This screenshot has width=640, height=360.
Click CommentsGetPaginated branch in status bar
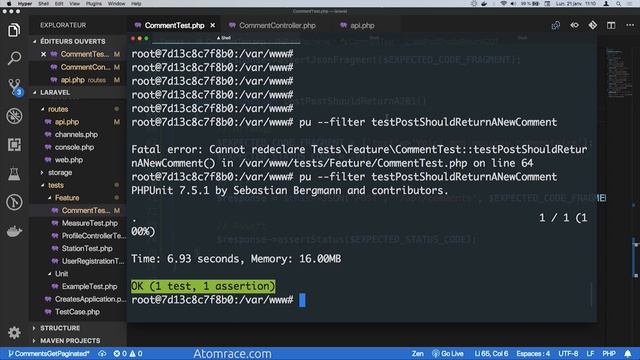pyautogui.click(x=48, y=353)
